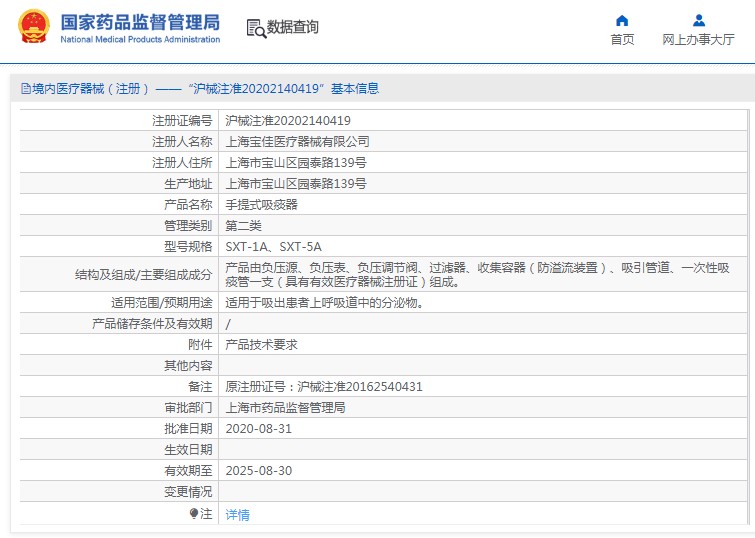Click the 注册人住所 row label
The width and height of the screenshot is (755, 538).
pos(182,163)
